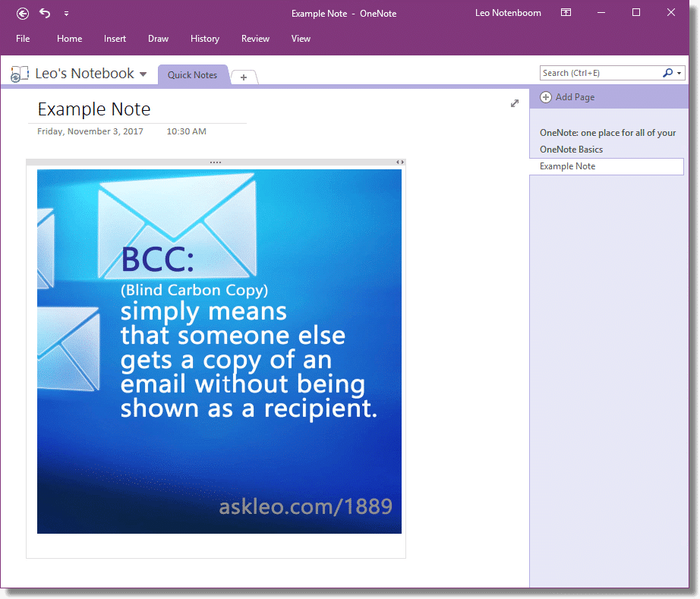The width and height of the screenshot is (700, 599).
Task: Create a new section with plus tab
Action: click(243, 77)
